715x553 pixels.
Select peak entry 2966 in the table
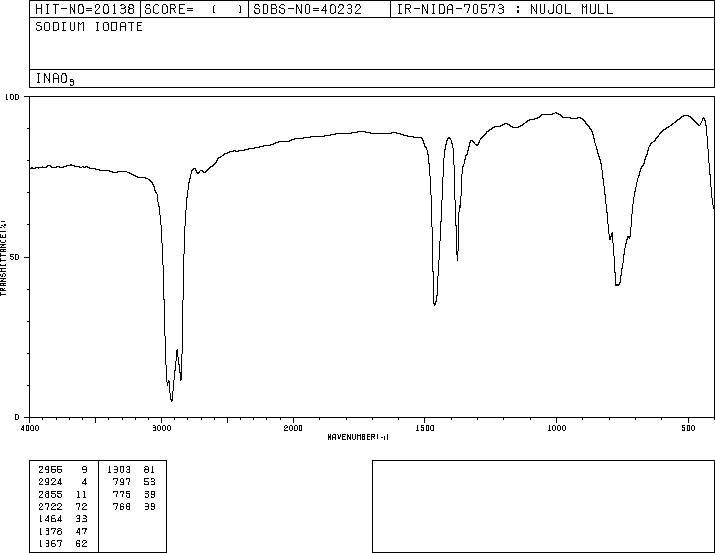[x=50, y=470]
